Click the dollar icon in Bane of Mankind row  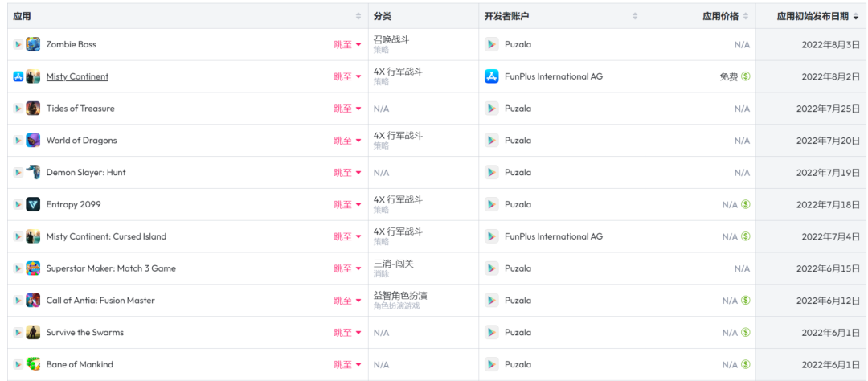[746, 364]
